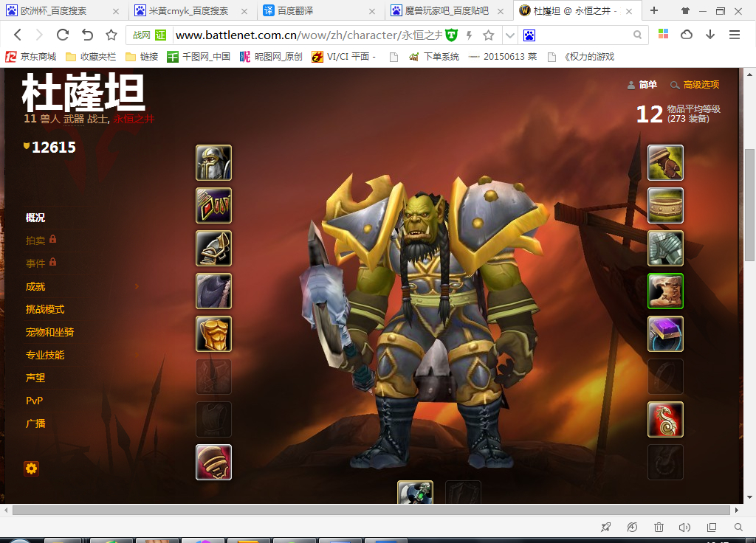
Task: Switch to 高级选项 profile view
Action: pyautogui.click(x=695, y=85)
